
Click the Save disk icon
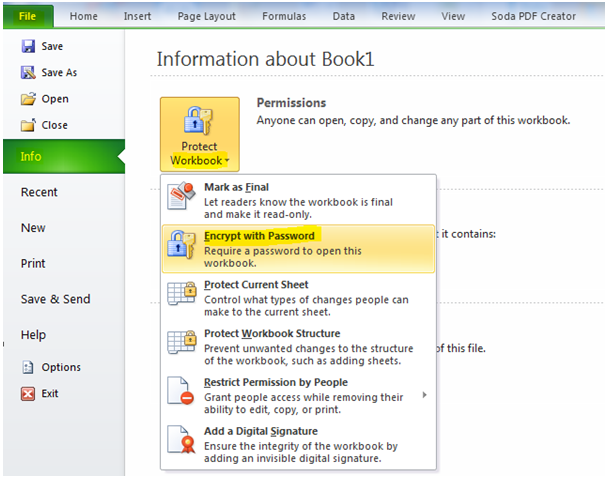(28, 47)
